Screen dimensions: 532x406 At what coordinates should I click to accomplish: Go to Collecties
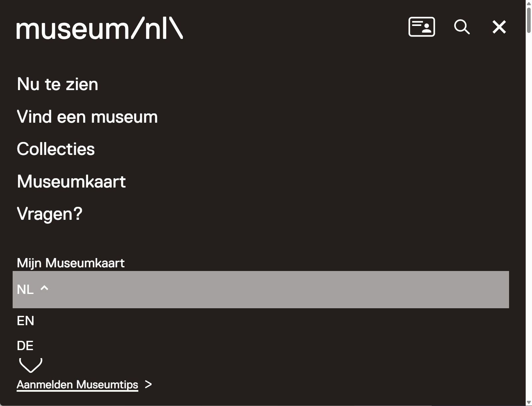pos(56,149)
